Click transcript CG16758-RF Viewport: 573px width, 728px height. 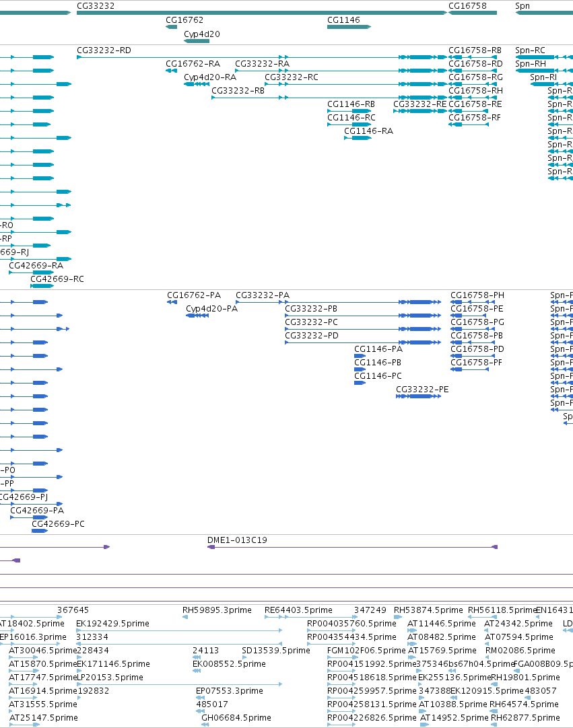469,124
